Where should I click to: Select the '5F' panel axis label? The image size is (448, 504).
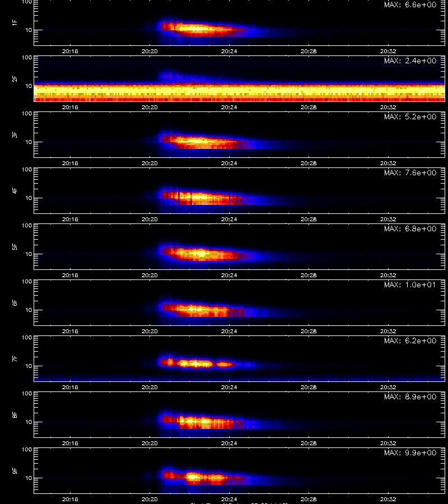point(15,246)
